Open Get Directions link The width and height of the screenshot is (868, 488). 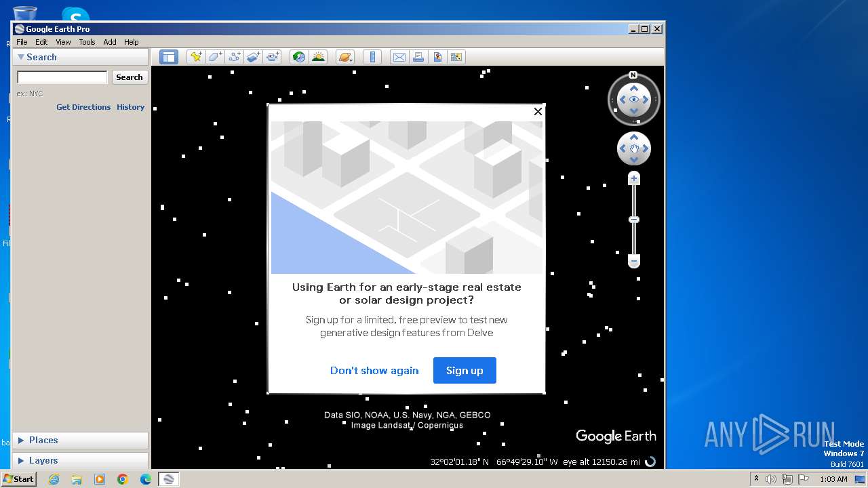[83, 107]
